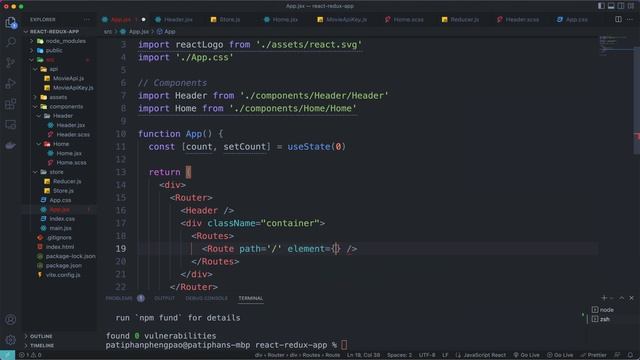Open package.json in the explorer
The width and height of the screenshot is (640, 360).
pyautogui.click(x=59, y=266)
